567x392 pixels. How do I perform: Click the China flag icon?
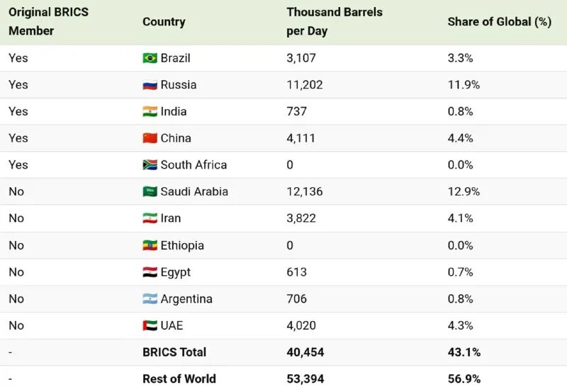(150, 138)
